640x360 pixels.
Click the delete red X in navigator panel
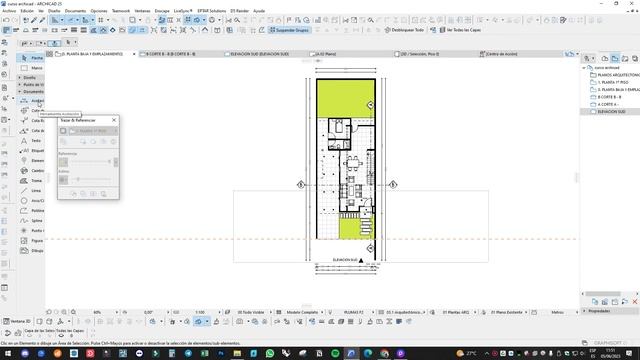[x=635, y=302]
